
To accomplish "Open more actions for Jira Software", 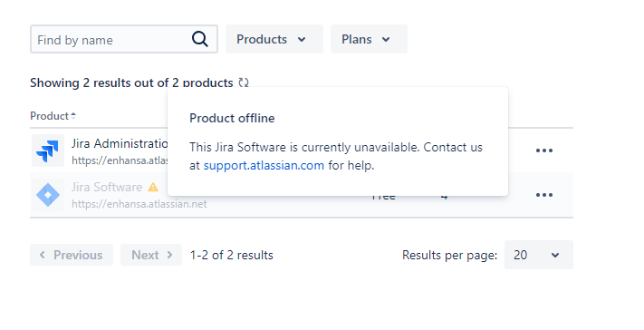I will click(543, 195).
